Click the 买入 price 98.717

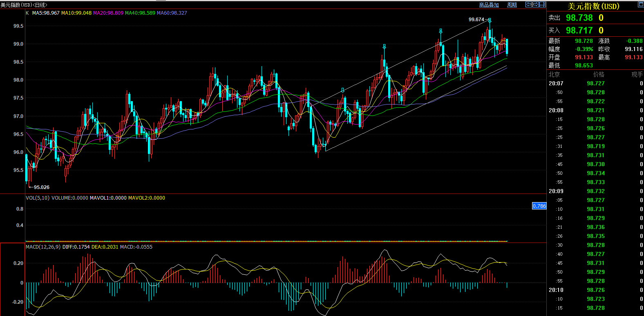pyautogui.click(x=579, y=30)
